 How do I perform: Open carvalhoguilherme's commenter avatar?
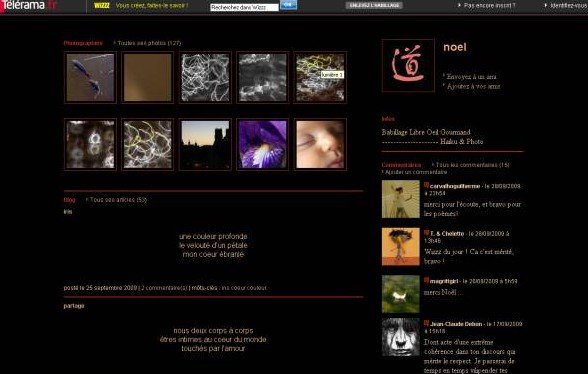400,199
